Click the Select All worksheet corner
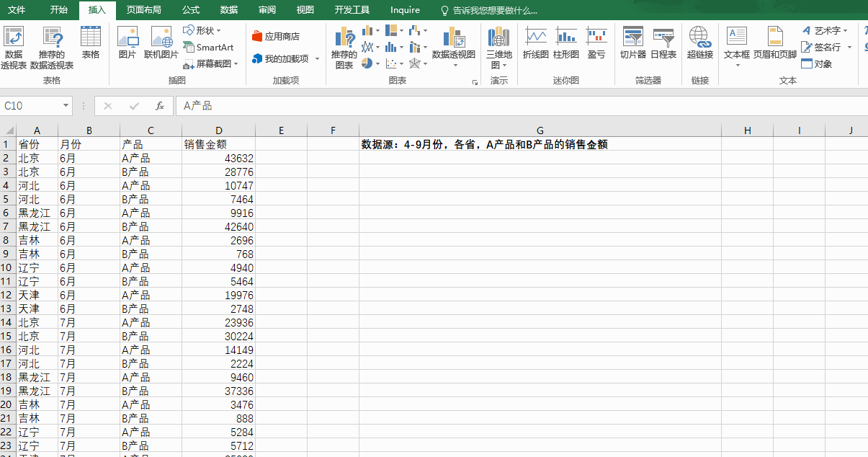Viewport: 868px width, 457px height. pyautogui.click(x=8, y=130)
